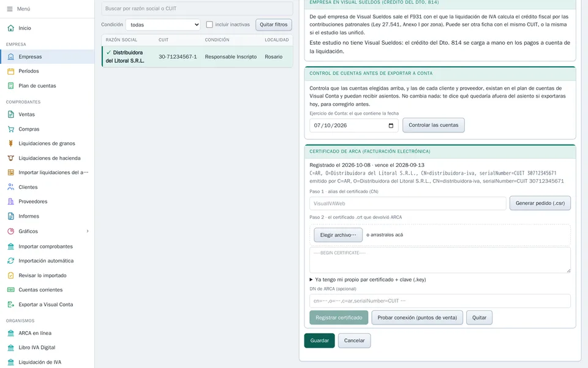Screen dimensions: 588x368
Task: Click the Compras cart icon
Action: [x=11, y=129]
